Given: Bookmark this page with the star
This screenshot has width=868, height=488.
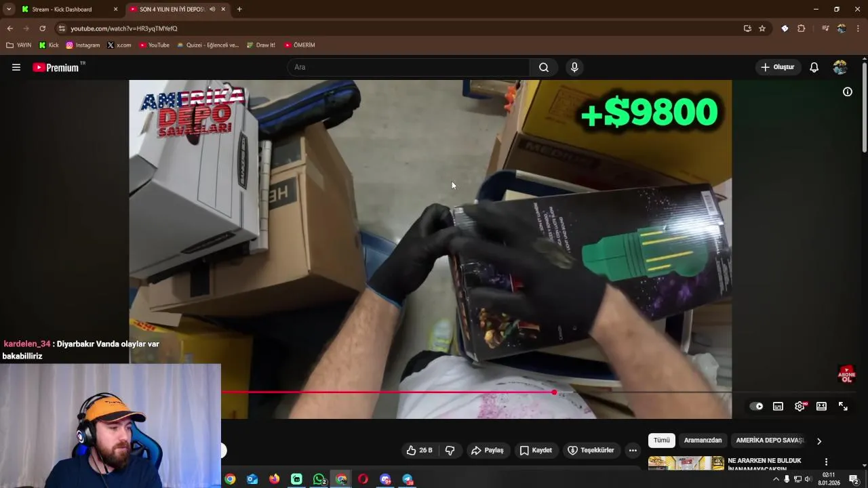Looking at the screenshot, I should (x=762, y=28).
